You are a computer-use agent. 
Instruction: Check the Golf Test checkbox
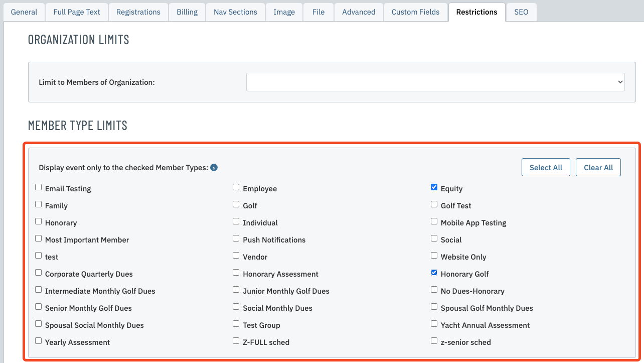(x=434, y=204)
